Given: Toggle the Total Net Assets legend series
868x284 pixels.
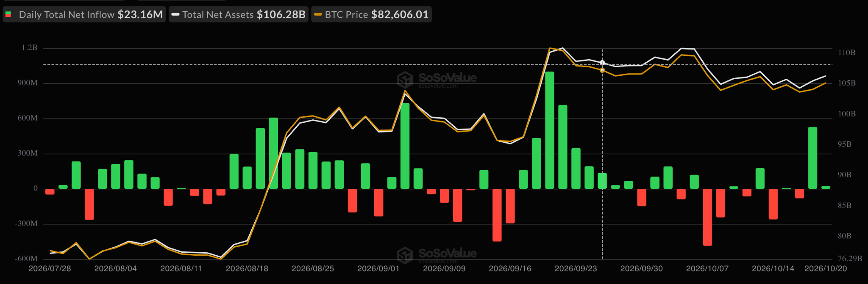Looking at the screenshot, I should point(238,14).
